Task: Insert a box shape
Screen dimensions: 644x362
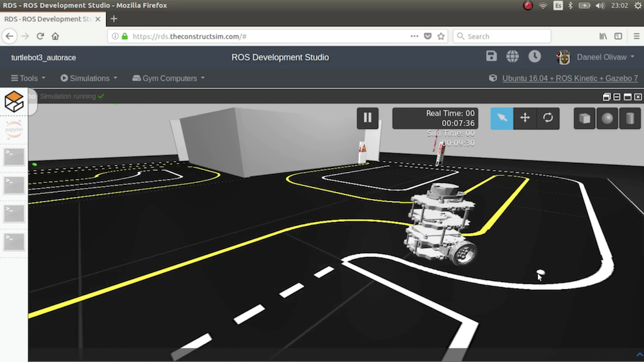Action: click(585, 119)
